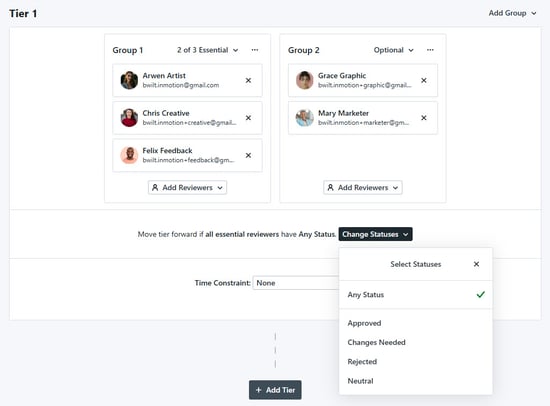Choose the Changes Needed status
The height and width of the screenshot is (406, 550).
point(416,342)
